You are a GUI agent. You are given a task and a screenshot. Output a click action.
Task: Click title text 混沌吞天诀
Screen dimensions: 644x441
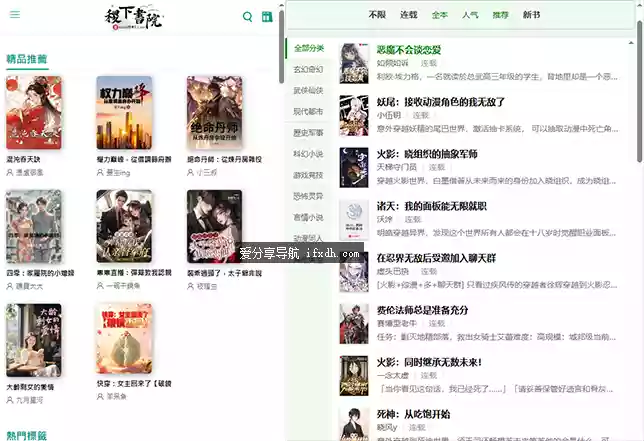click(23, 159)
